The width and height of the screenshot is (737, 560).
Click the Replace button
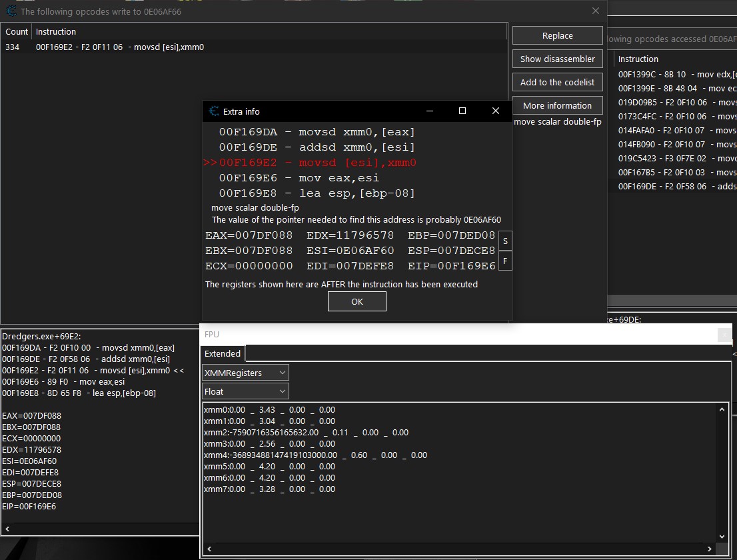557,35
